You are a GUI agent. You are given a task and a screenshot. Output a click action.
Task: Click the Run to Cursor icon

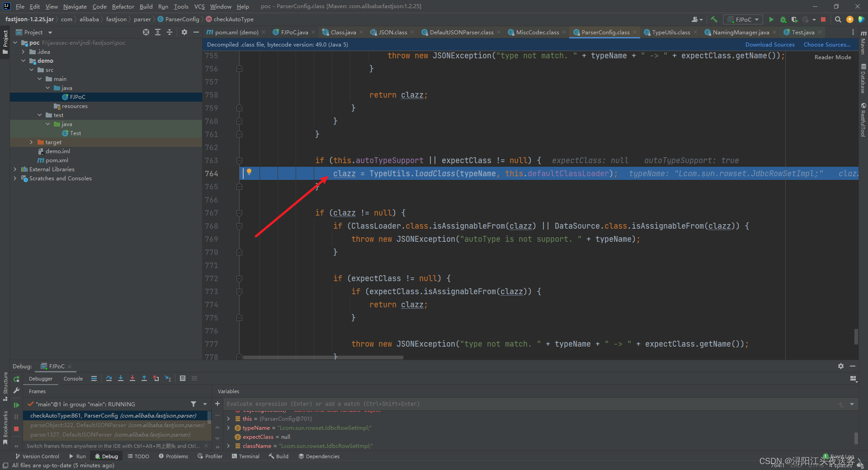pos(168,379)
